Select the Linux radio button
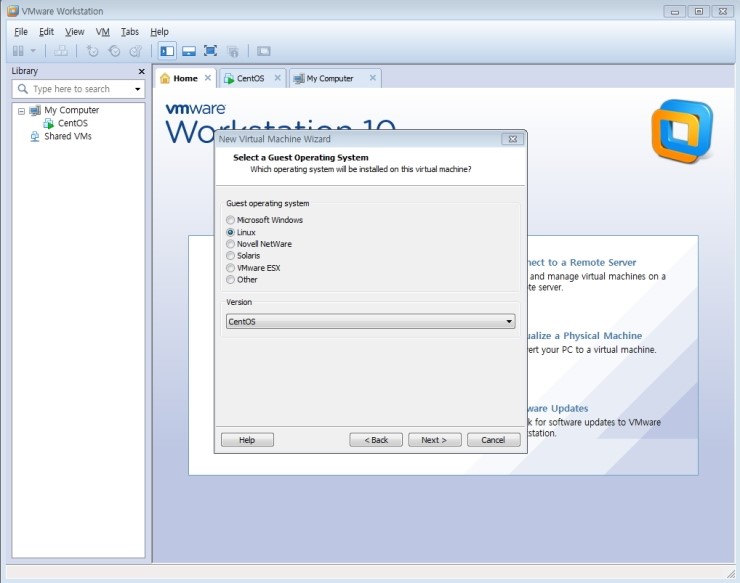Screen dimensions: 740x583 point(230,232)
